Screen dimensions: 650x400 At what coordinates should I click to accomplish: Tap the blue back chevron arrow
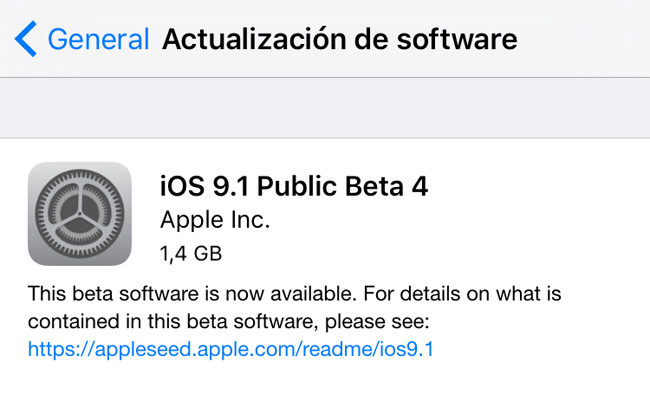tap(26, 39)
